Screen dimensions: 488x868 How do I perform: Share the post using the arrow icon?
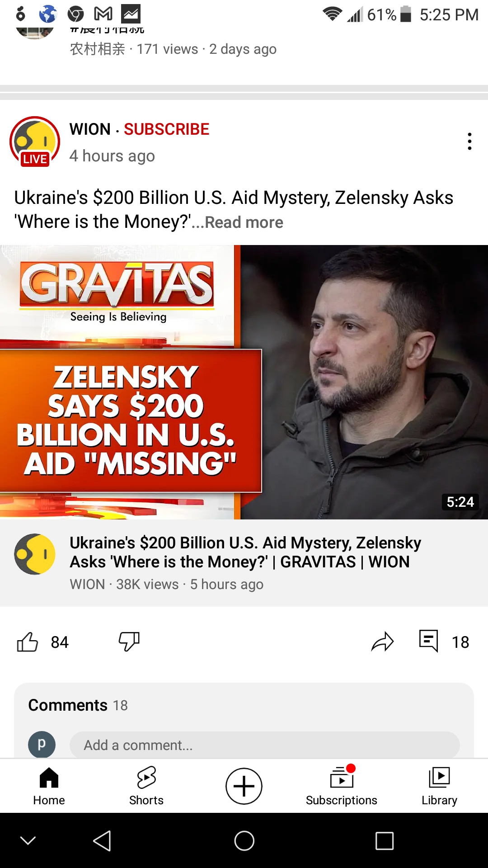[382, 642]
